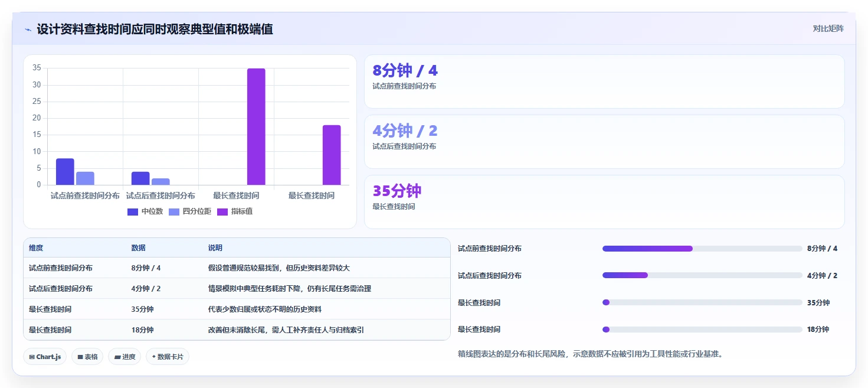Viewport: 868px width, 388px height.
Task: Toggle the 指标值 legend swatch
Action: click(222, 211)
